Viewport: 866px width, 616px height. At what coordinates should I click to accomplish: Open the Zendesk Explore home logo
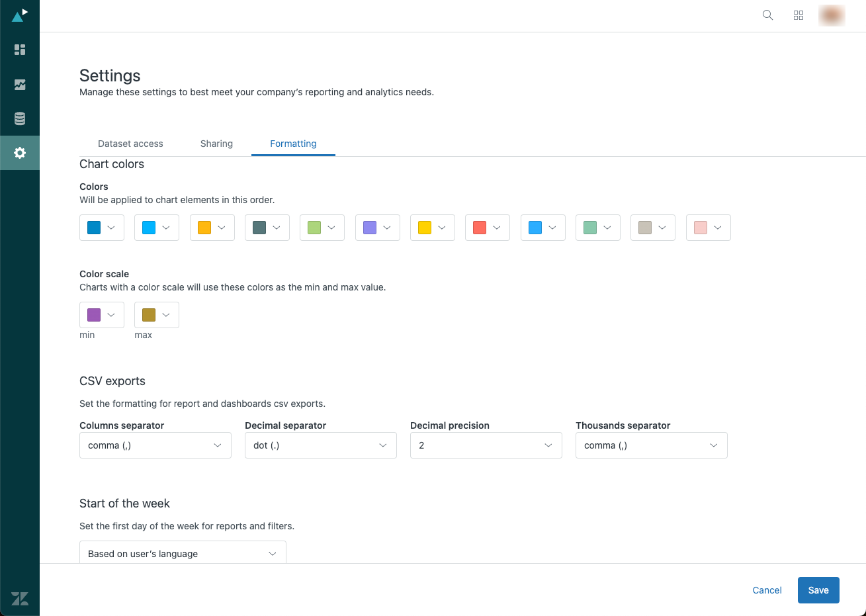pos(20,15)
